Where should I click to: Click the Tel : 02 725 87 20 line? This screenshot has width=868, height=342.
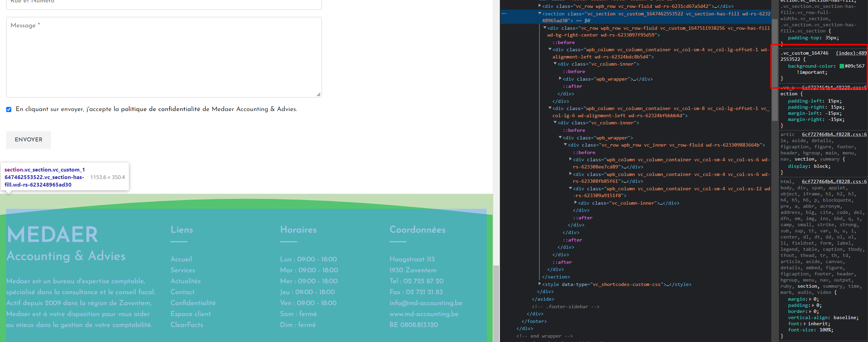click(x=416, y=281)
